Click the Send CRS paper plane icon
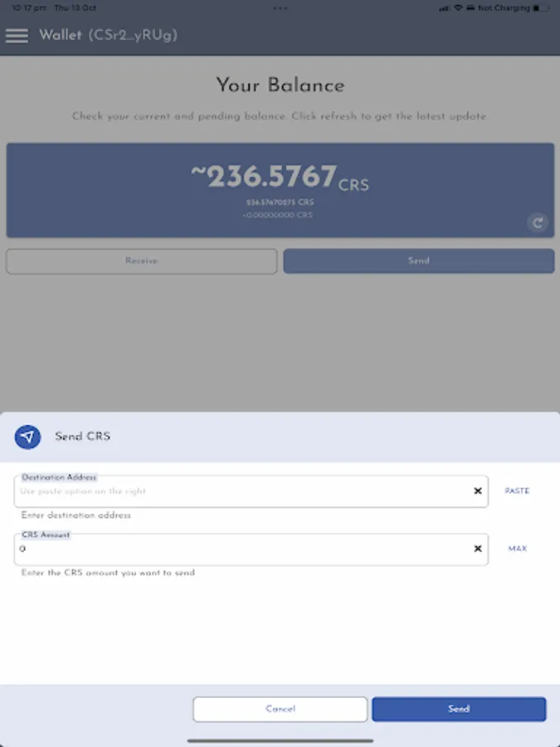Screen dimensions: 560x747 28,437
